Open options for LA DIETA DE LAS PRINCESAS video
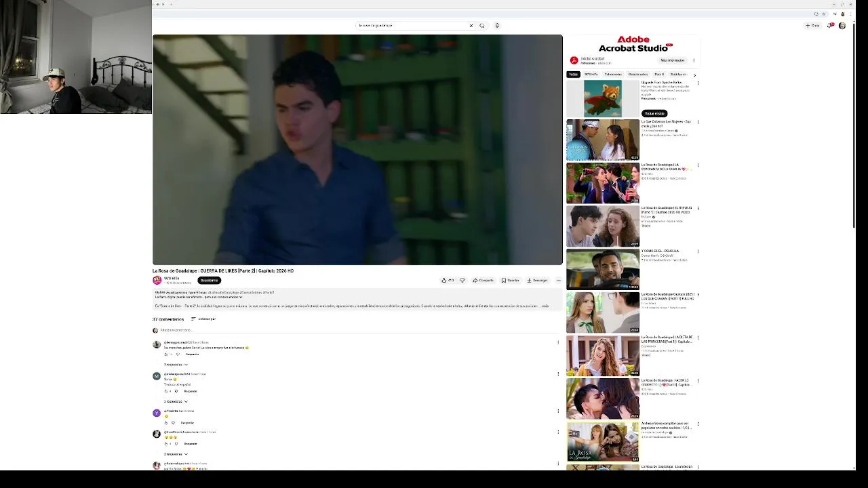The width and height of the screenshot is (868, 488). [x=698, y=338]
